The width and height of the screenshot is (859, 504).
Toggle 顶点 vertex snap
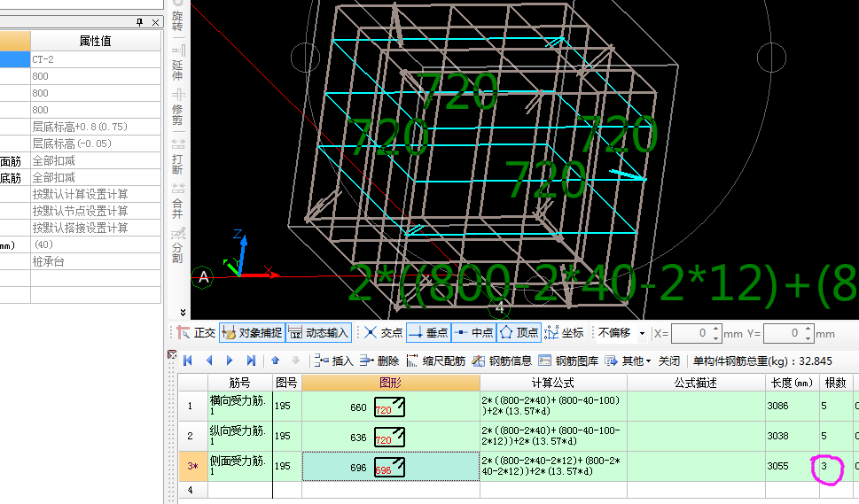519,333
